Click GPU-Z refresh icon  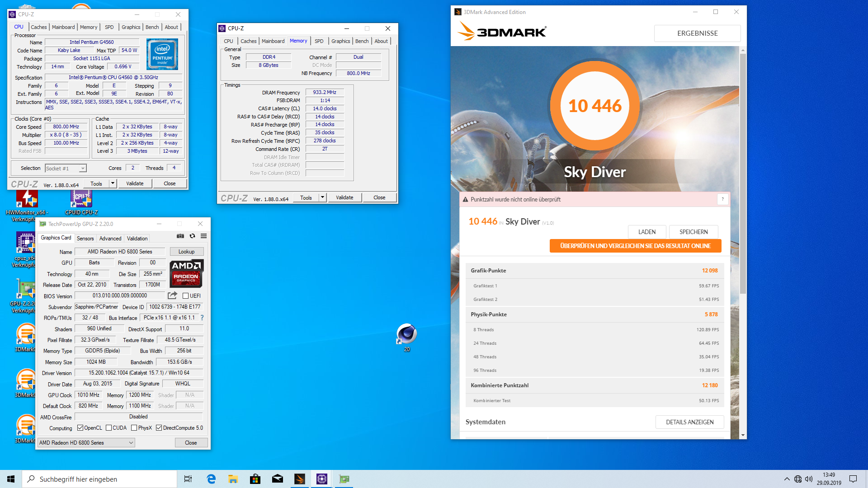tap(192, 236)
